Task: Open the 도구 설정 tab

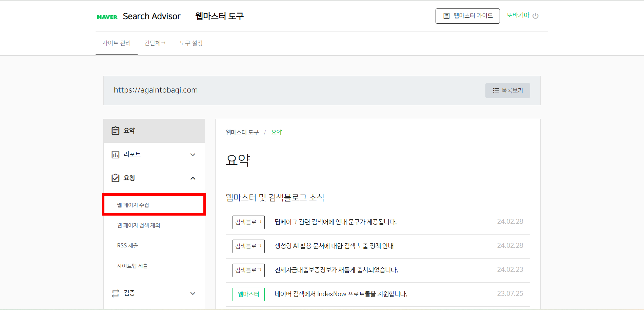Action: point(191,43)
